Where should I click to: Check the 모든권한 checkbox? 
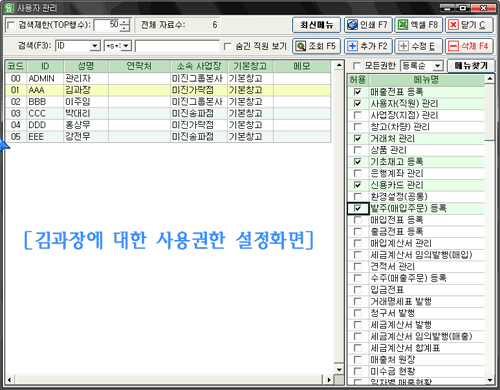357,66
